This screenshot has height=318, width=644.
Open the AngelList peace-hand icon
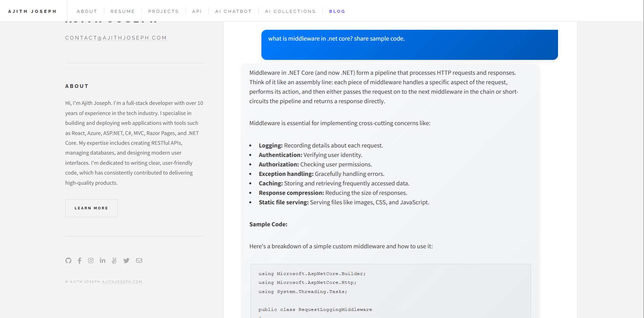[114, 260]
